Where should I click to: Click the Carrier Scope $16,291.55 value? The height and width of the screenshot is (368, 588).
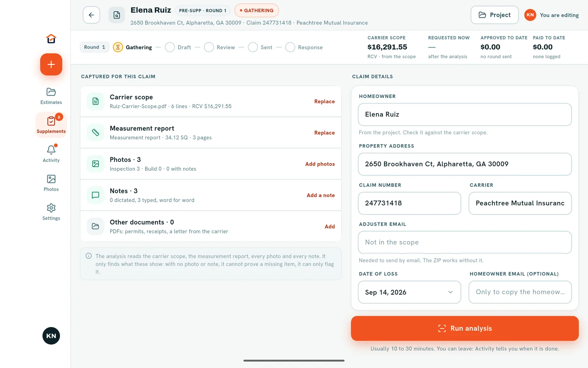(387, 47)
